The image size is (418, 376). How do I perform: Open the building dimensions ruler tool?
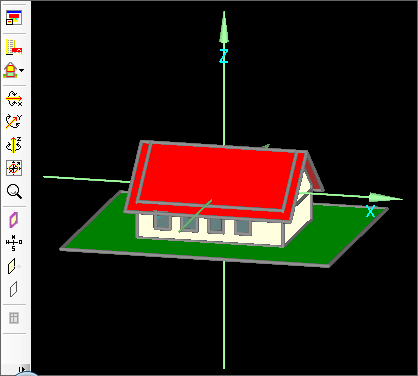[x=14, y=47]
